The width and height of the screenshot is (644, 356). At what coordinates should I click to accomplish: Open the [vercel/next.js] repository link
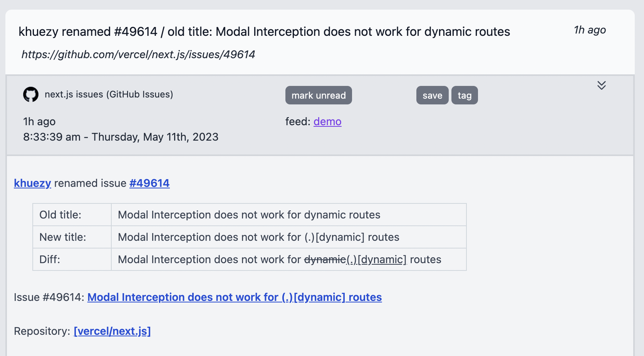[x=112, y=331]
